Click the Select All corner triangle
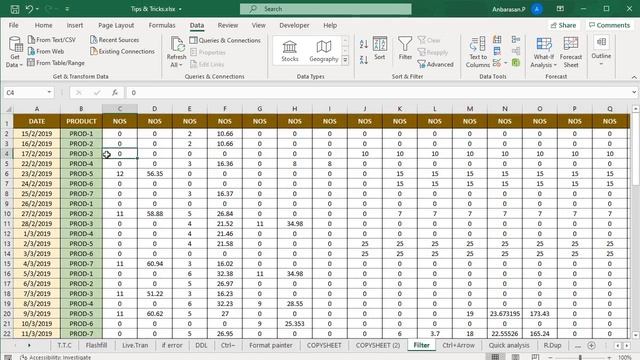The image size is (640, 360). point(8,109)
